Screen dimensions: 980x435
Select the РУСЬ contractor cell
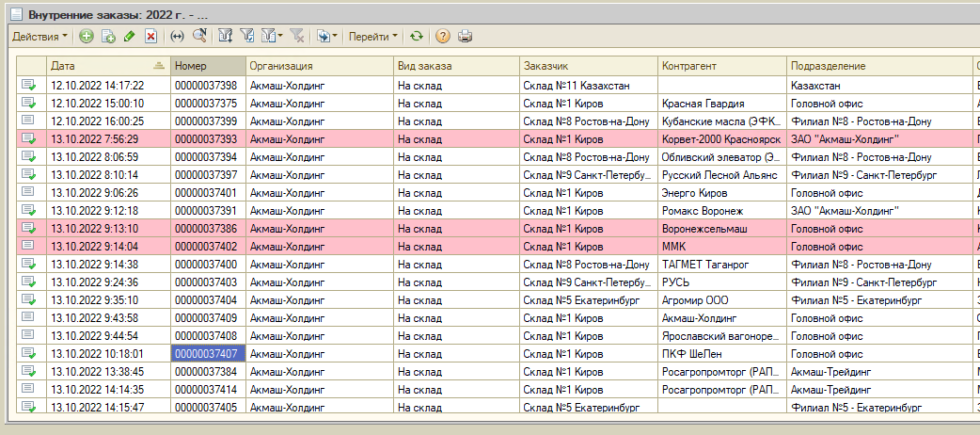[x=722, y=282]
